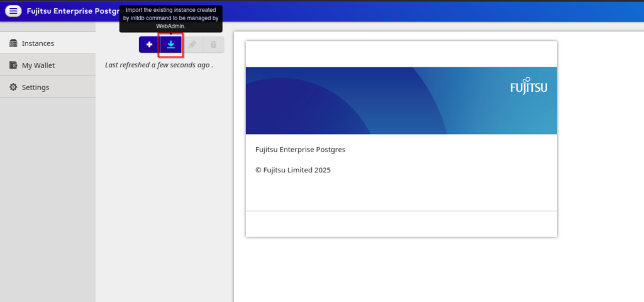Click "Fujitsu Enterprise Postgres" text in card

pyautogui.click(x=300, y=150)
